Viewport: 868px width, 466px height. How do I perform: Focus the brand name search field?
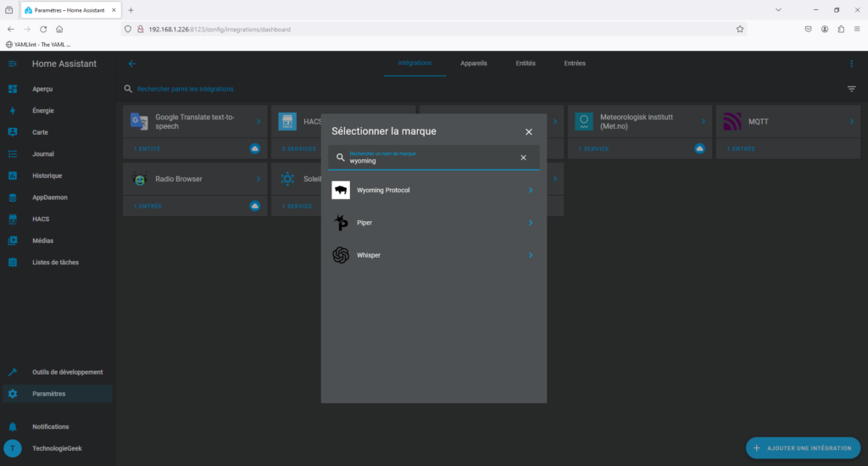433,158
